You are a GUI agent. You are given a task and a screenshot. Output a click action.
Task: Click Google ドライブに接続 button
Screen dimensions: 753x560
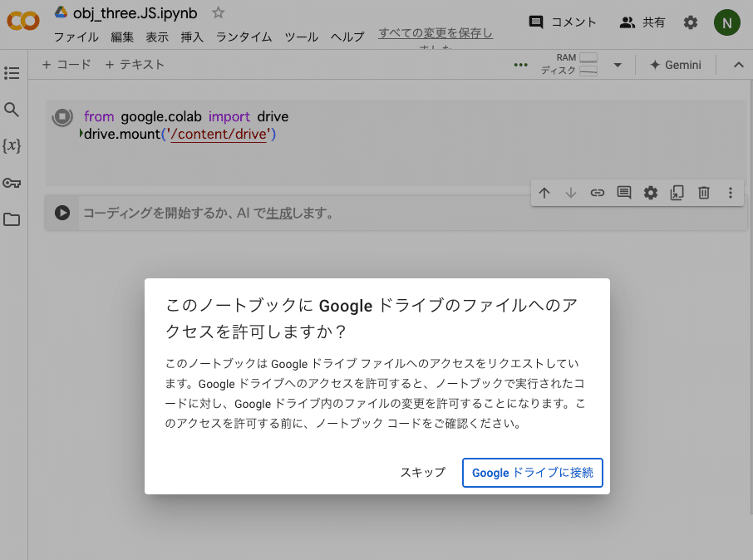[x=532, y=473]
